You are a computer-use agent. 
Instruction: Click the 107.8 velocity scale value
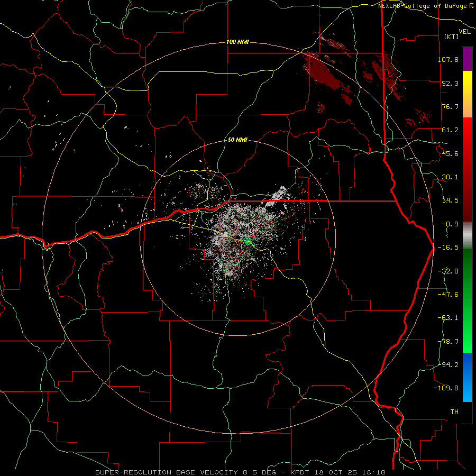[448, 59]
